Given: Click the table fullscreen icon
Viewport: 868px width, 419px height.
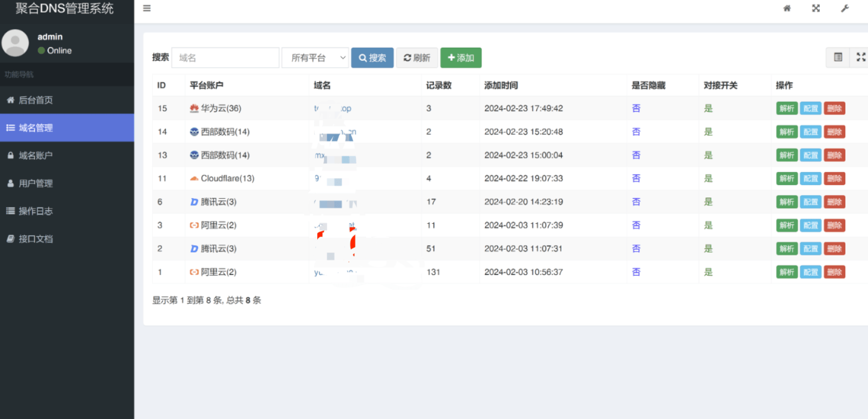Looking at the screenshot, I should 860,57.
